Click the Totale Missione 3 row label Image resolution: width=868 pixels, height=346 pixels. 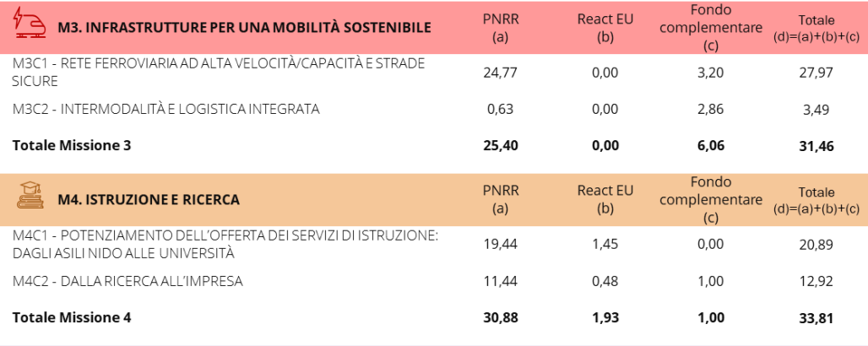point(72,146)
